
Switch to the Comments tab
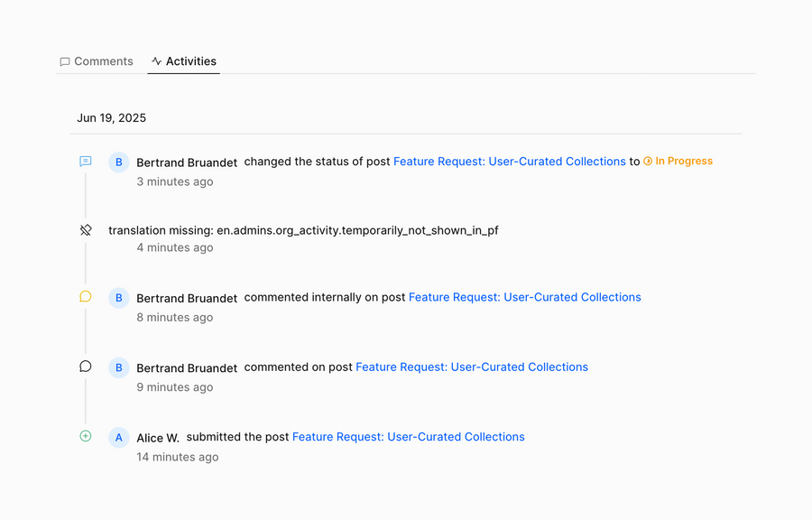pos(97,61)
